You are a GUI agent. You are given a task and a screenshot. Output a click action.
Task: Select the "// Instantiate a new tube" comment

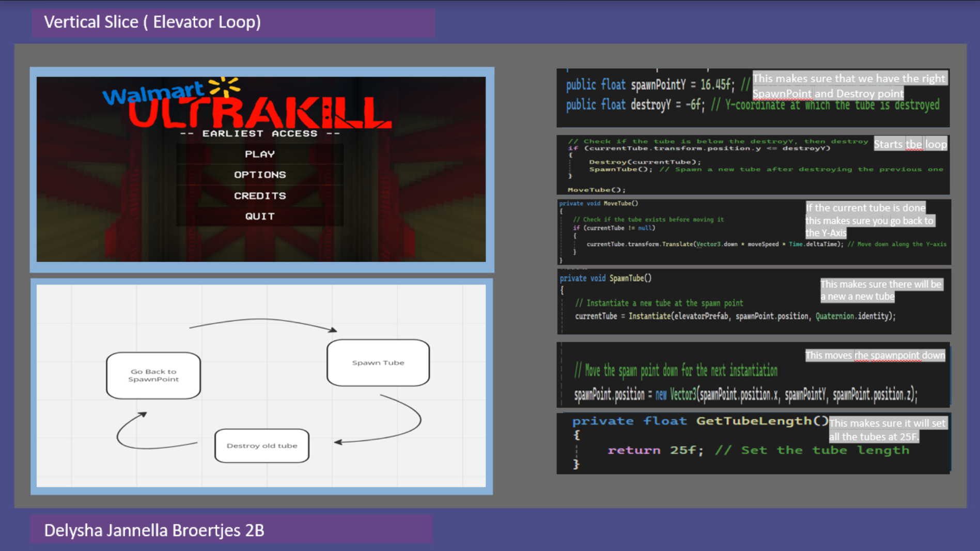pos(659,303)
